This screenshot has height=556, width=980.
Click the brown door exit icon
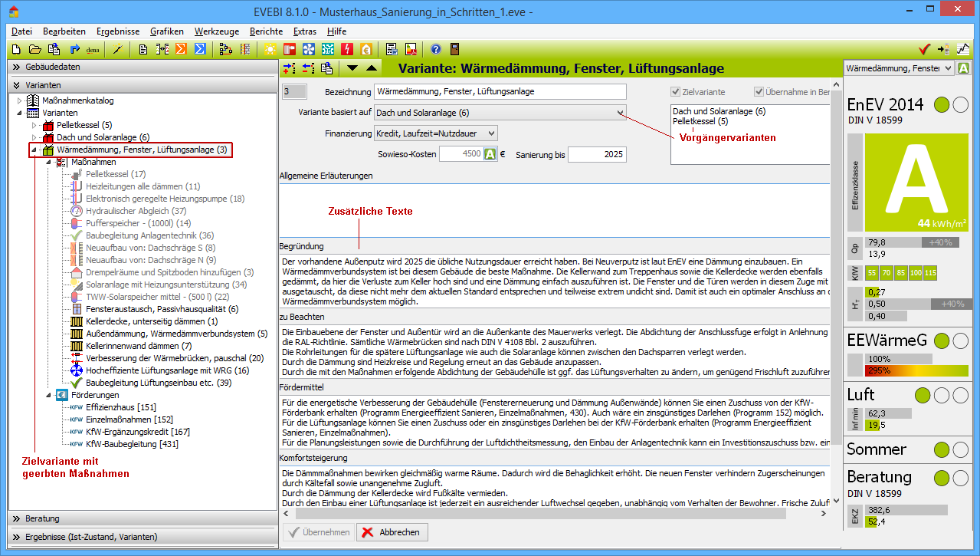click(455, 49)
